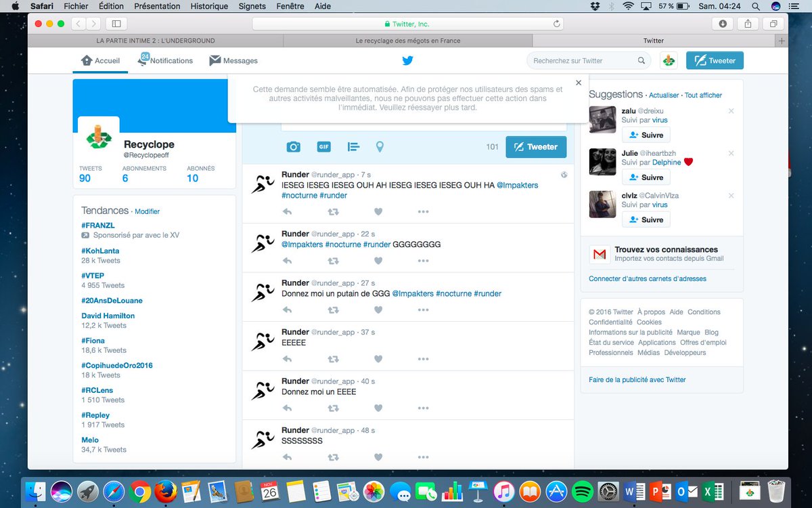812x508 pixels.
Task: Open the Signets menu
Action: click(x=252, y=6)
